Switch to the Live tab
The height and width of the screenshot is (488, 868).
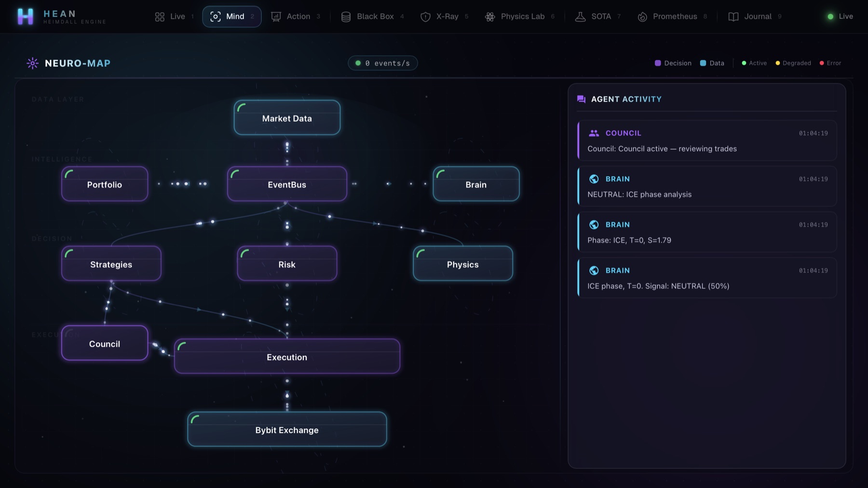click(174, 16)
